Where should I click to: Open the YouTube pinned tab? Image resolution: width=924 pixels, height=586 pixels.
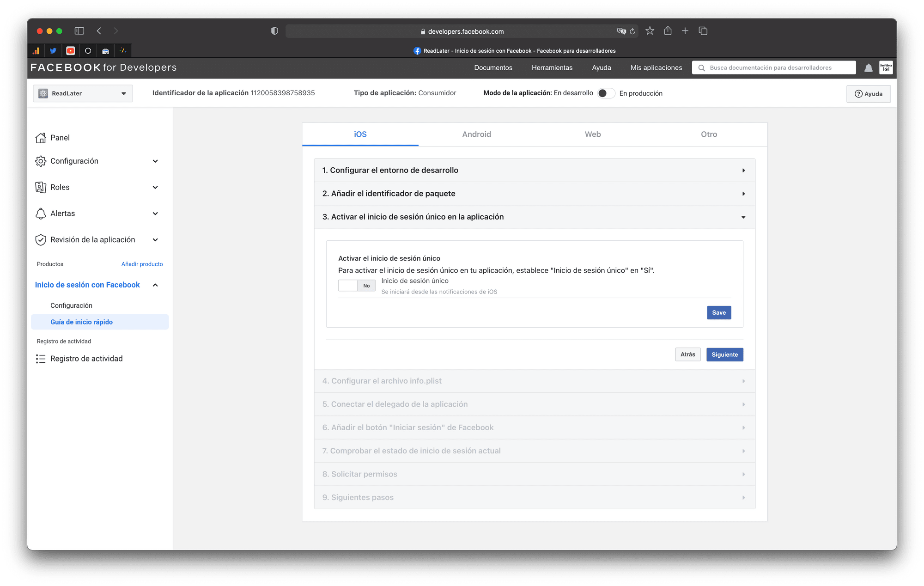71,51
